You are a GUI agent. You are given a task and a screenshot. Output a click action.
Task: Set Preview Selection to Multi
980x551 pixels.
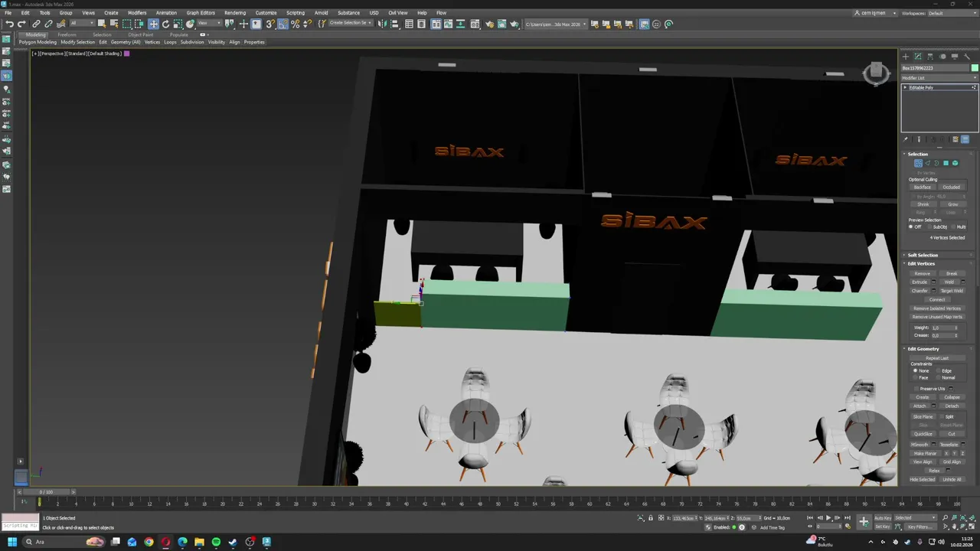(x=952, y=227)
